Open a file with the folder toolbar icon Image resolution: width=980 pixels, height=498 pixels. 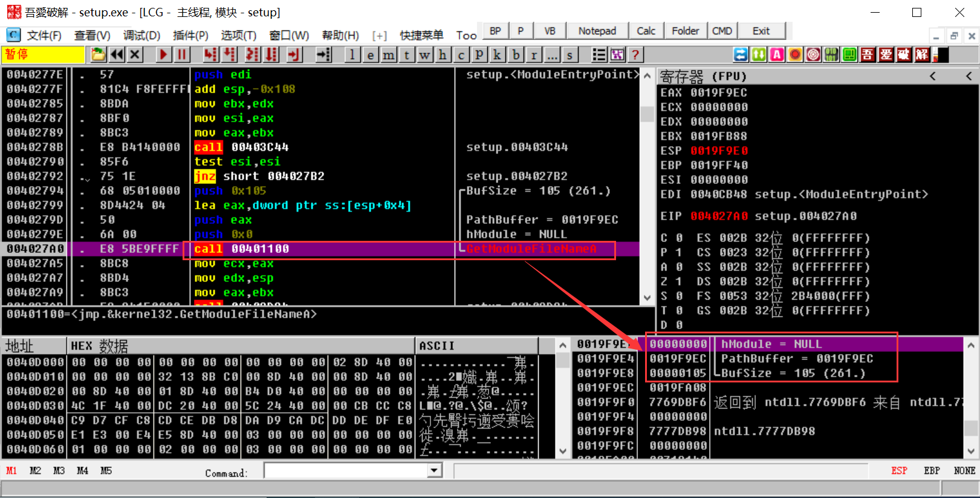(98, 55)
